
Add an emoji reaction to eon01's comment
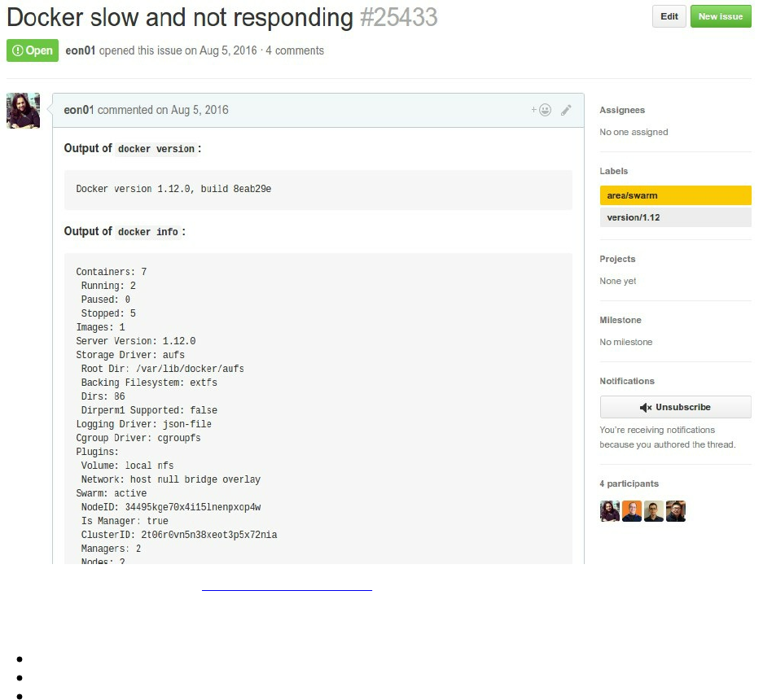tap(542, 110)
